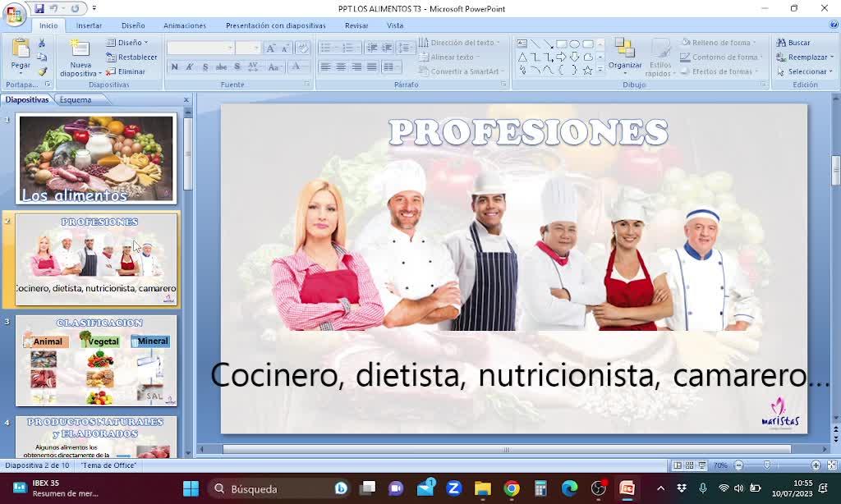Click the Office button logo
The image size is (841, 504).
click(15, 15)
